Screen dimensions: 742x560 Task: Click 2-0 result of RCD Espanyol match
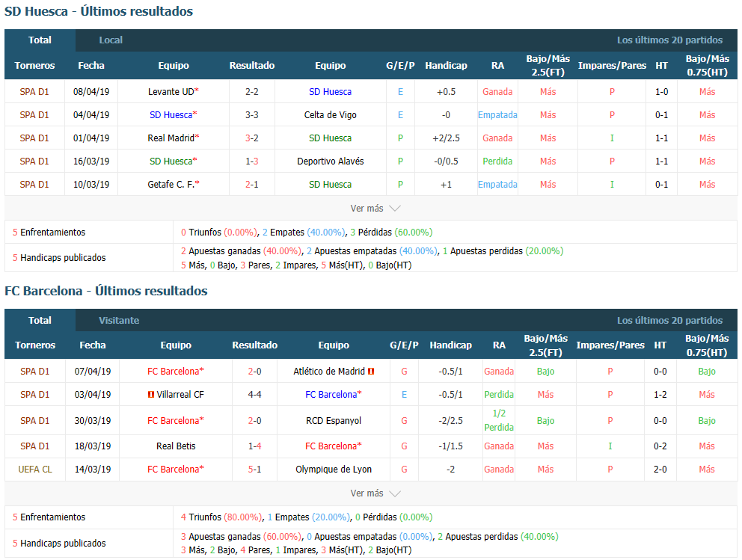click(254, 420)
